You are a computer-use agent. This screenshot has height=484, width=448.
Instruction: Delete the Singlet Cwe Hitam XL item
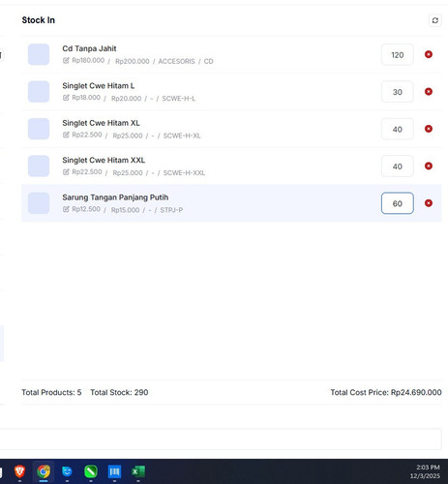429,129
